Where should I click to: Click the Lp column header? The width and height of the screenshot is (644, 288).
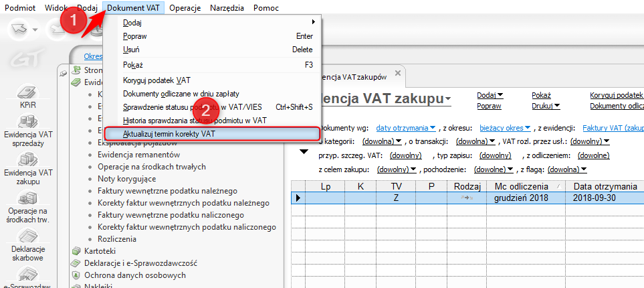[325, 186]
